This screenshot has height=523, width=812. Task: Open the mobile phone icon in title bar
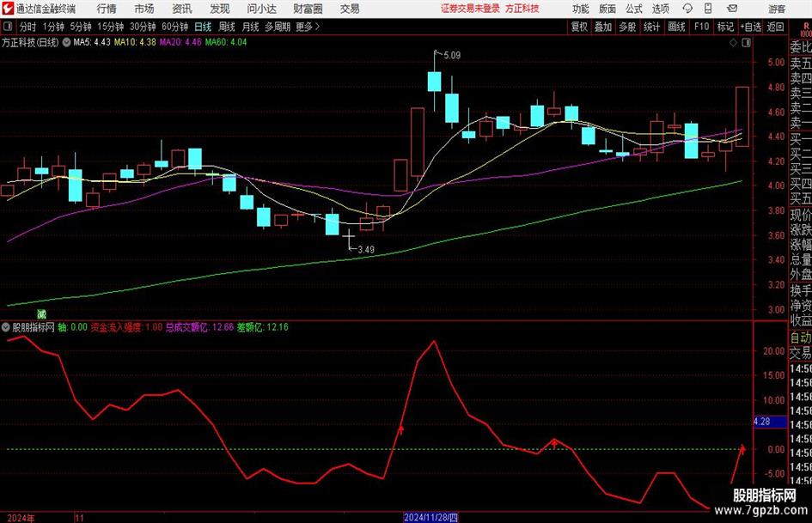click(x=708, y=9)
